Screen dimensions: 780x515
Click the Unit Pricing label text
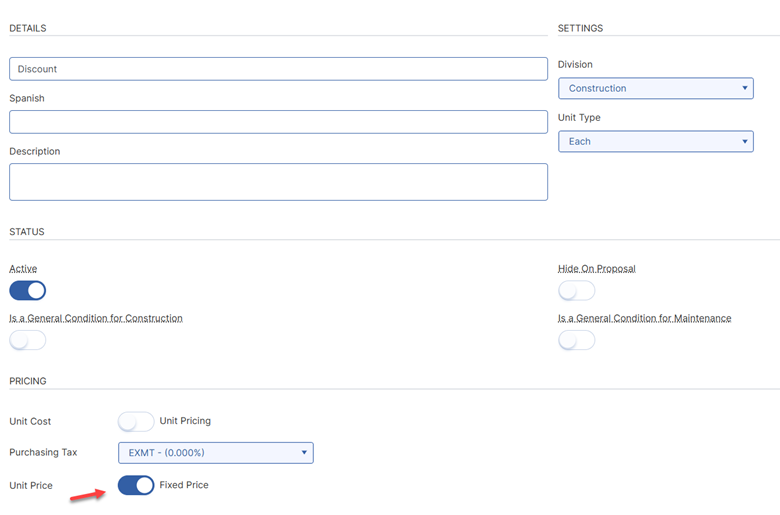185,421
